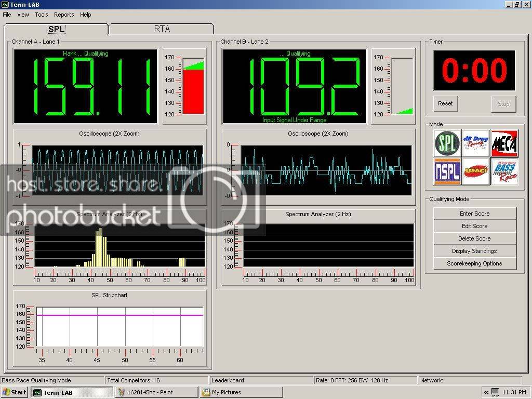Click Delete Score button

point(475,238)
